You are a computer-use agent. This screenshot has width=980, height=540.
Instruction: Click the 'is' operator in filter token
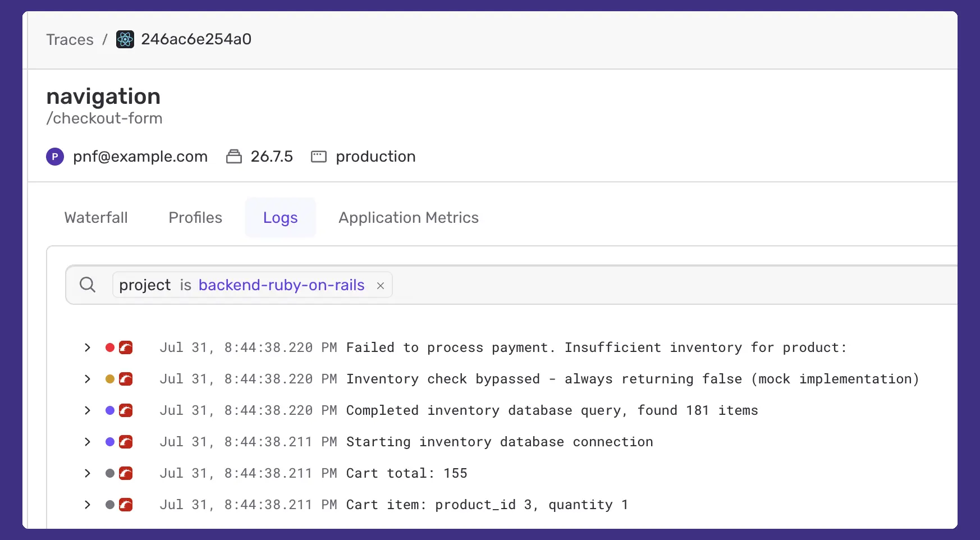point(186,285)
